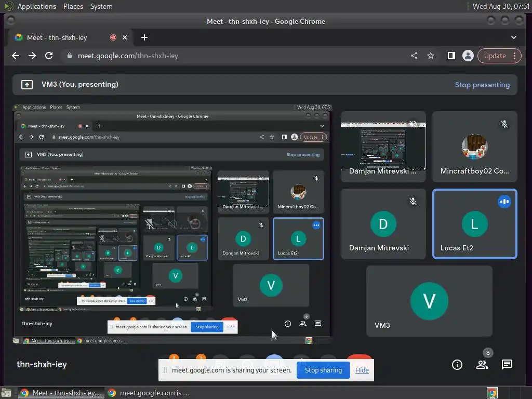532x399 pixels.
Task: Click Stop presenting in the Meet banner
Action: pos(482,85)
